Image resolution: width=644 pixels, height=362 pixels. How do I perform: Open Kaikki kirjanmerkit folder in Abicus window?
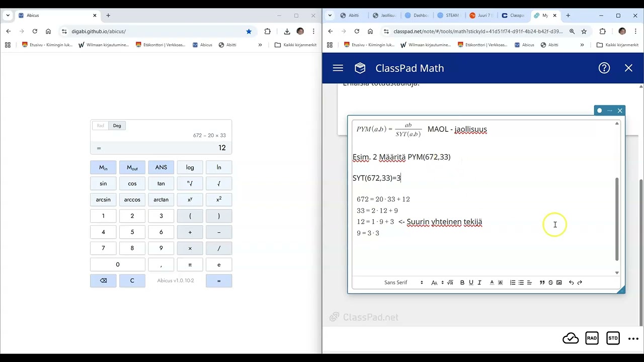(295, 45)
